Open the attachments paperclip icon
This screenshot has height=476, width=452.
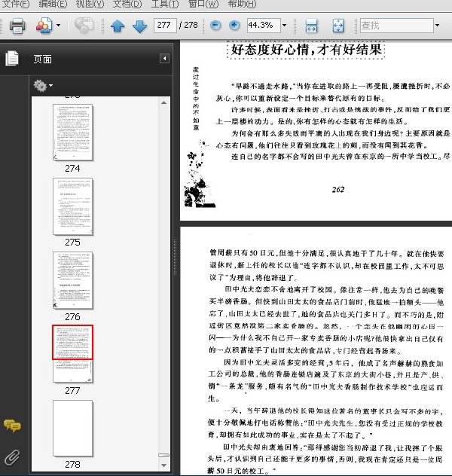point(12,457)
